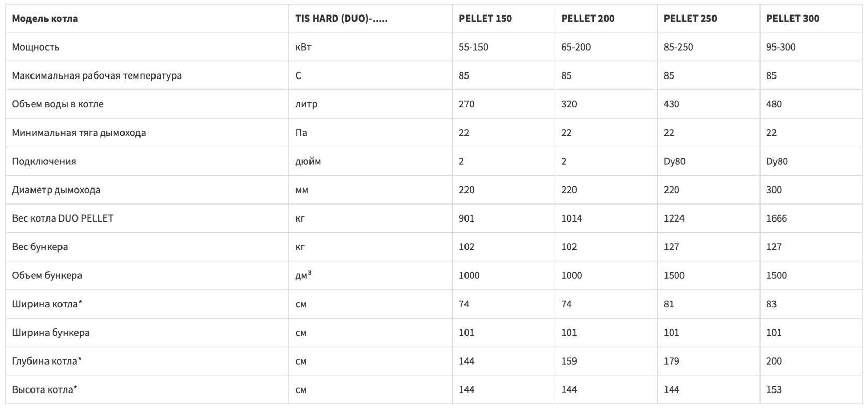Image resolution: width=868 pixels, height=408 pixels.
Task: Click the 'PELLET 300' column header
Action: pyautogui.click(x=793, y=19)
